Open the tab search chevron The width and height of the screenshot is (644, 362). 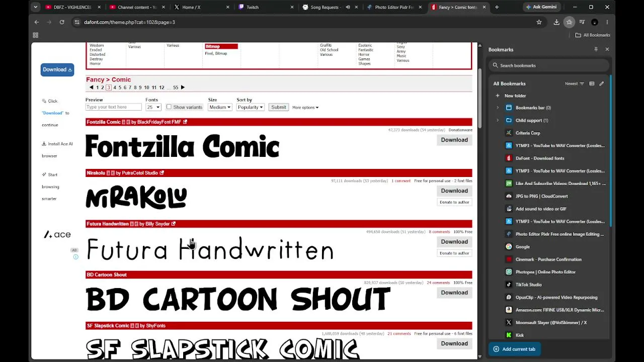[35, 7]
